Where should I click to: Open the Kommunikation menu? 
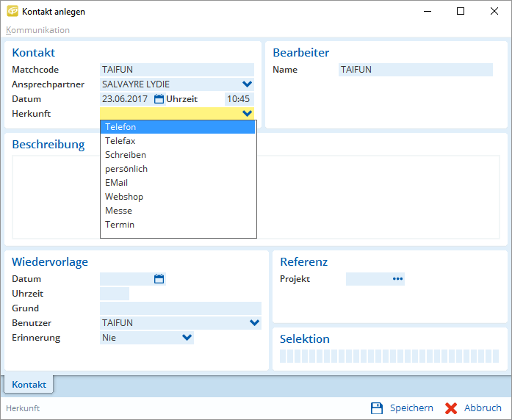click(x=38, y=30)
